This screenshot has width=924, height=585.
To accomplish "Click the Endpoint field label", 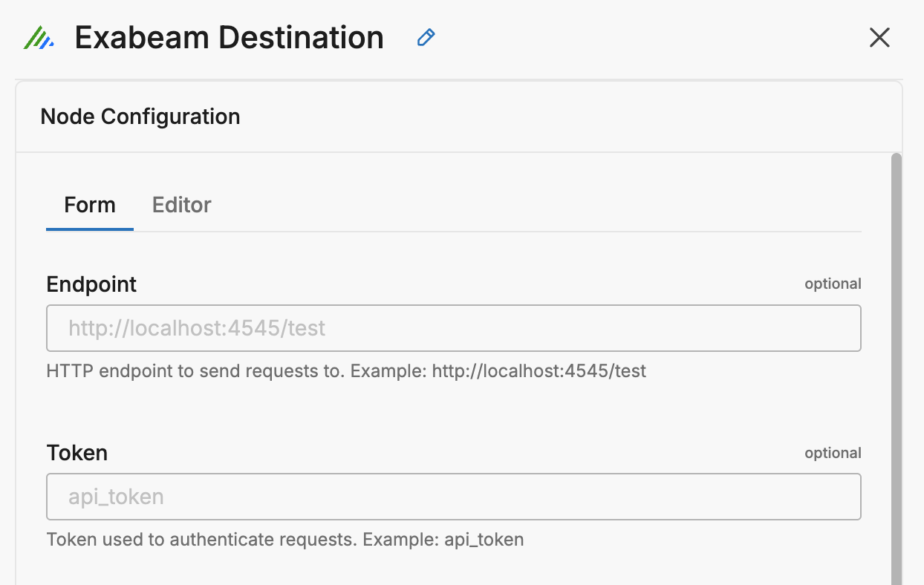I will point(91,284).
